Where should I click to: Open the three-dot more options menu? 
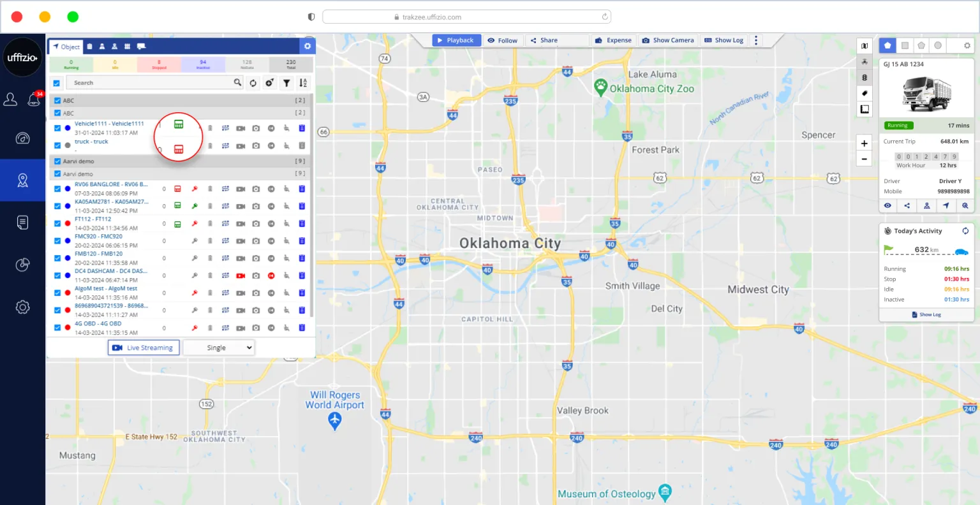756,40
